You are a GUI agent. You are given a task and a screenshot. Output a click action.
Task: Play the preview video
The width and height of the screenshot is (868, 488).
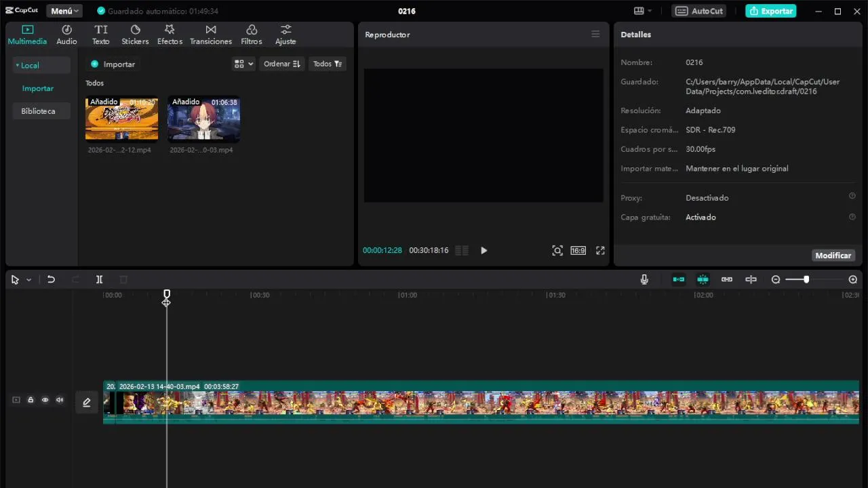484,251
